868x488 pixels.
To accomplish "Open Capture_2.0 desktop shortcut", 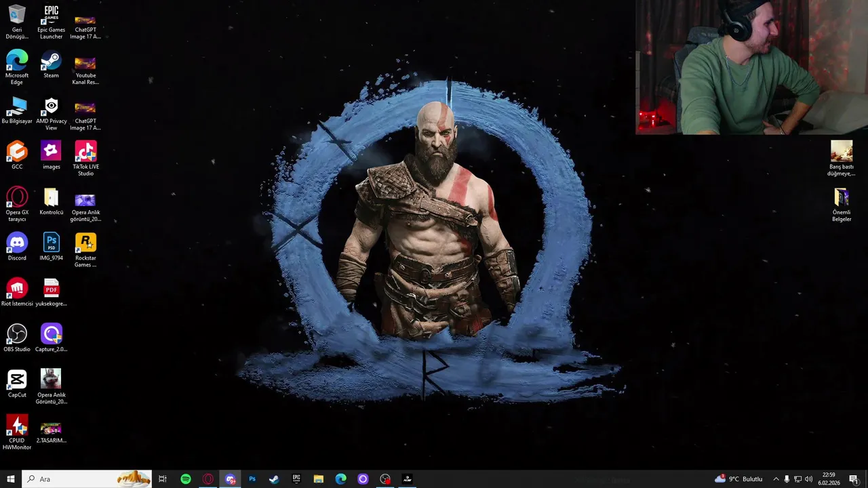I will pos(52,338).
